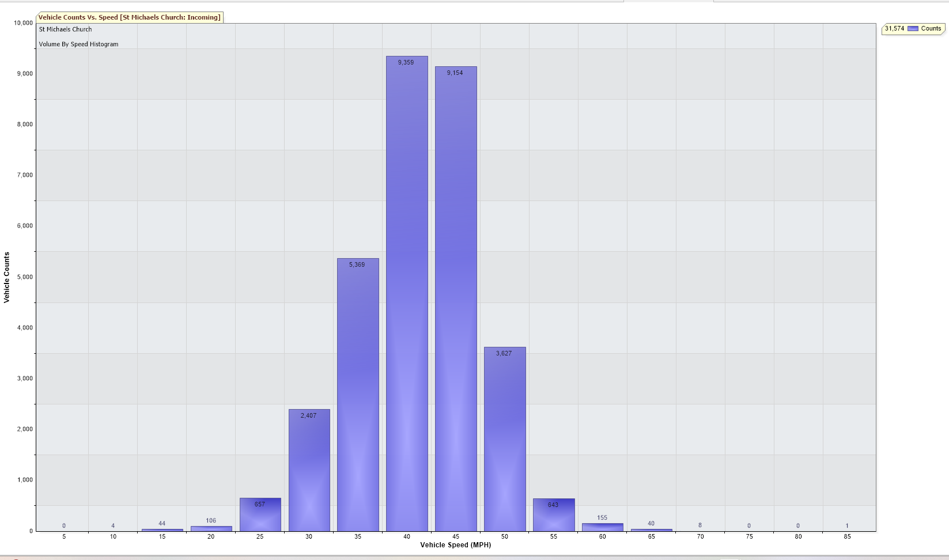Click the 60 MPH bar labeled 155

tap(602, 527)
